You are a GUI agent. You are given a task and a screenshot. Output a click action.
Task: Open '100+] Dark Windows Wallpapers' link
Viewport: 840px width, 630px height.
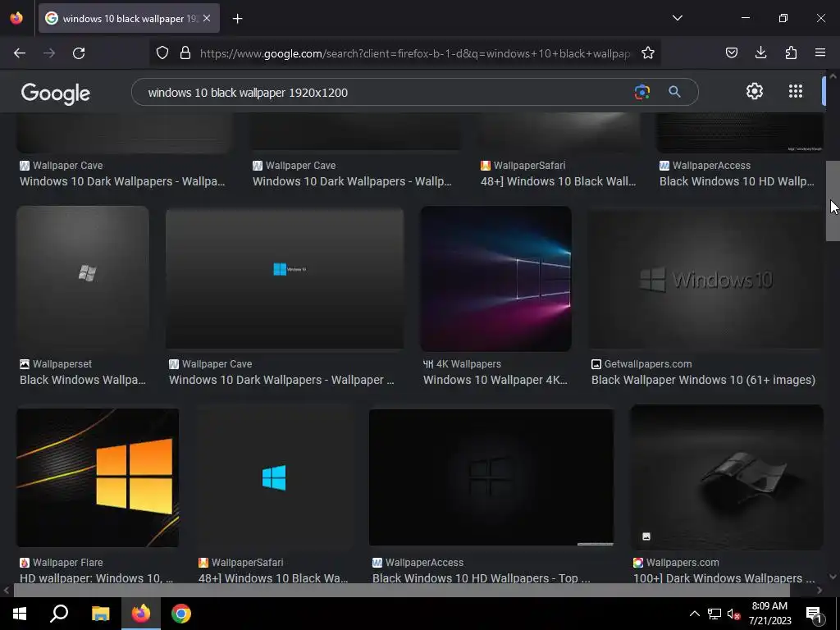coord(724,578)
